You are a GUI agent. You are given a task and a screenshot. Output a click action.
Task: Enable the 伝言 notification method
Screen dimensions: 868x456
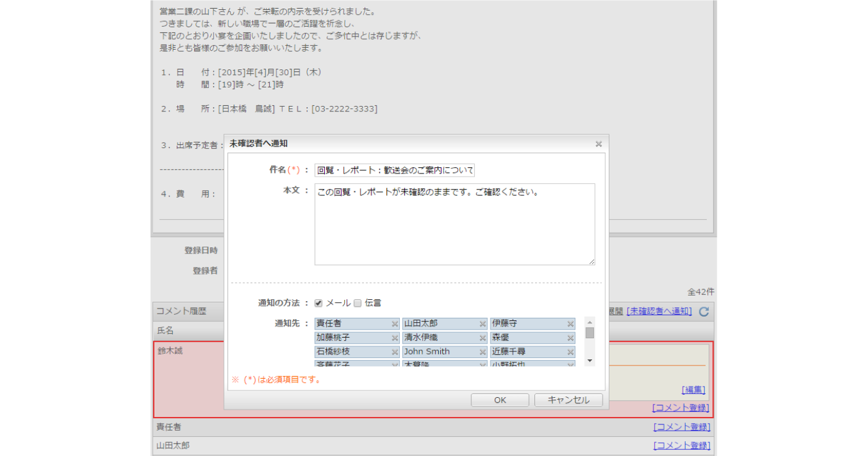357,303
